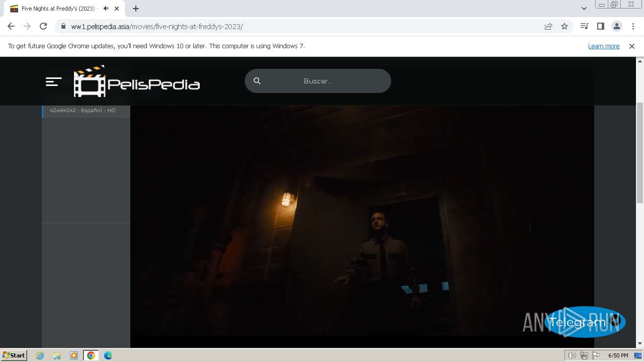The width and height of the screenshot is (644, 362).
Task: Go forward in browser history
Action: pyautogui.click(x=27, y=26)
